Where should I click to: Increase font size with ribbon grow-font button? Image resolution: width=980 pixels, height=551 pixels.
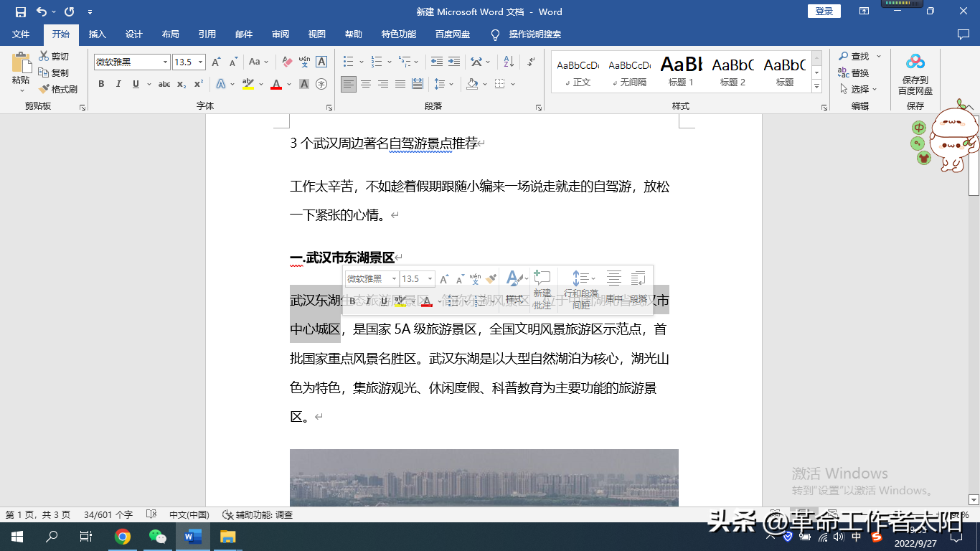point(216,62)
